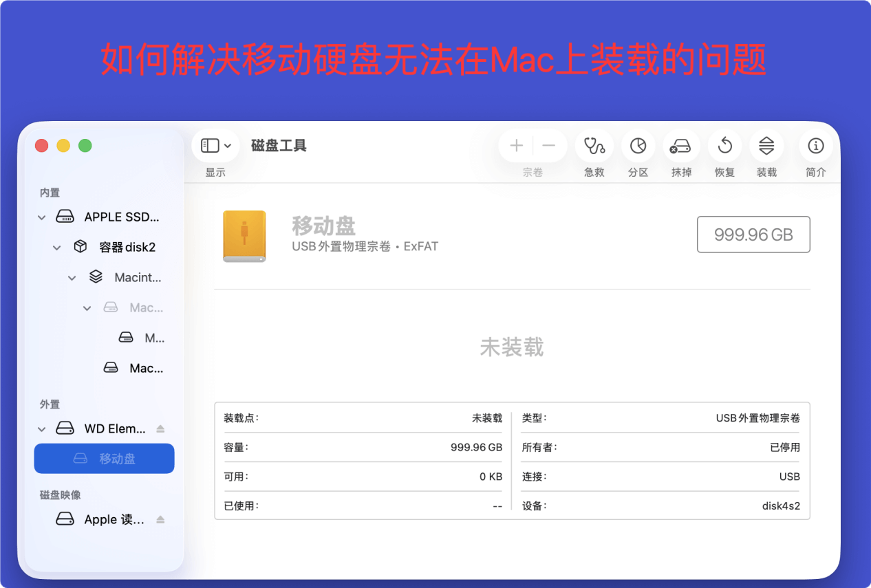Mount the volume using 装载

(766, 145)
